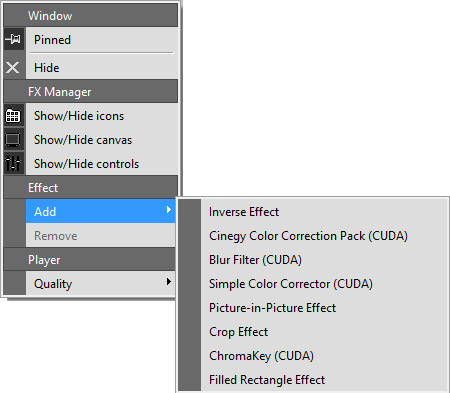Open the Add effect submenu

point(100,211)
